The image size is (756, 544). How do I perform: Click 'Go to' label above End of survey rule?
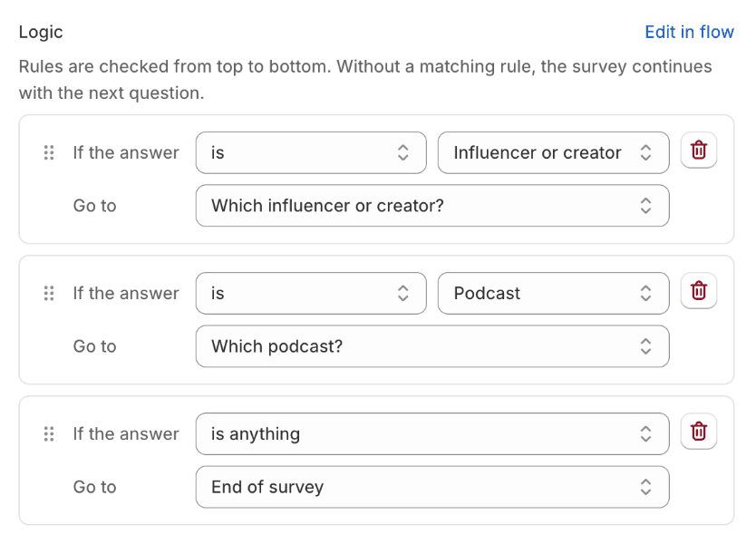tap(95, 487)
